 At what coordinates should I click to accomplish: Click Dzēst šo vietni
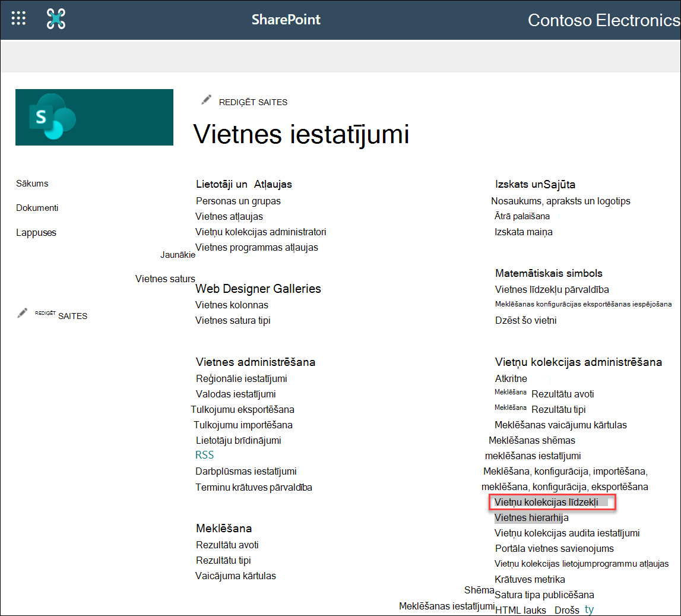tap(525, 320)
